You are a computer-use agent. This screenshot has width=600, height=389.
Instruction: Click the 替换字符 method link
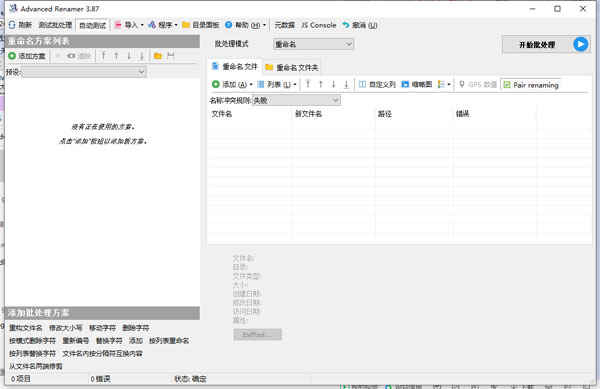[x=109, y=340]
